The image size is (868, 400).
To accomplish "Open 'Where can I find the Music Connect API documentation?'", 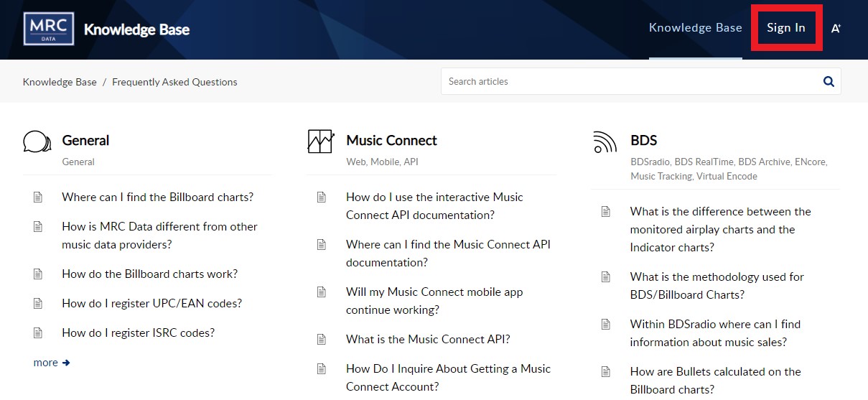I will pyautogui.click(x=448, y=254).
